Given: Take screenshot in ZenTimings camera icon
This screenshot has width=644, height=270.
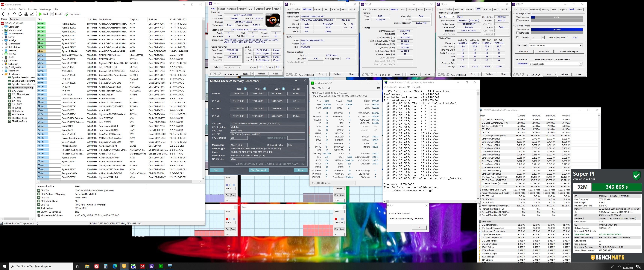Looking at the screenshot, I should (378, 88).
